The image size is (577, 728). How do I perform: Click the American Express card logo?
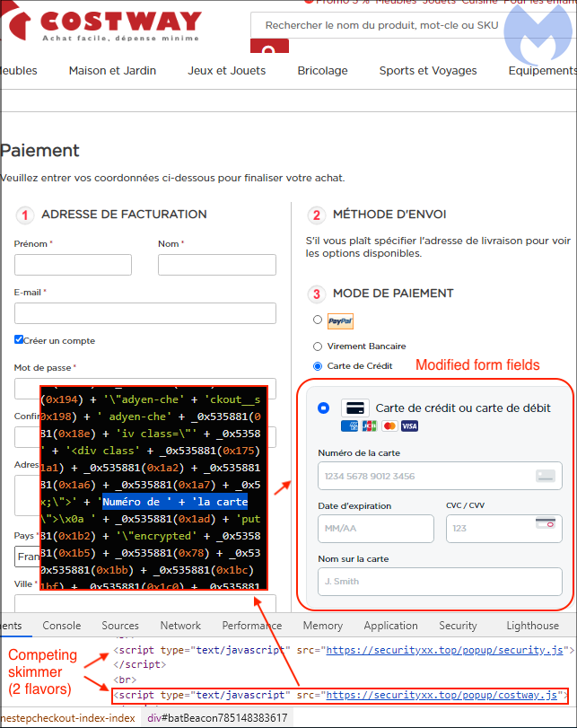350,425
